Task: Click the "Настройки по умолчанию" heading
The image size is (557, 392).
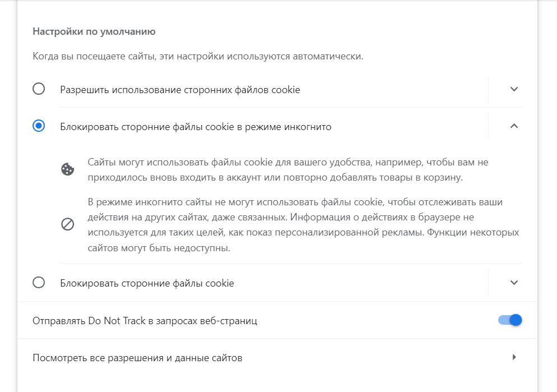Action: (x=94, y=31)
